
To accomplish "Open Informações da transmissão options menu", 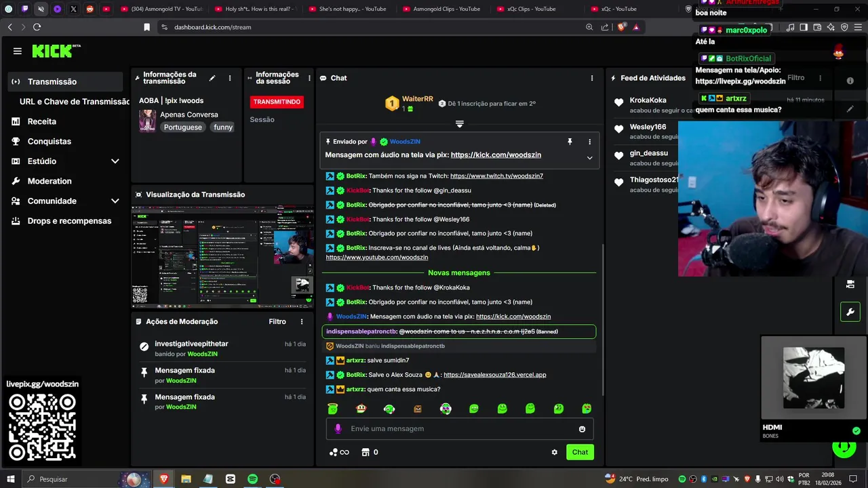I will tap(230, 78).
